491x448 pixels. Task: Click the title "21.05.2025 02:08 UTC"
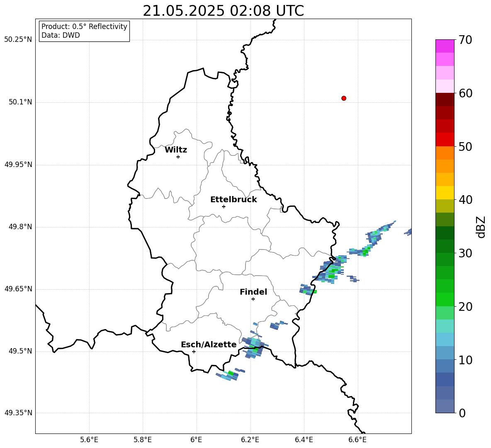[x=223, y=11]
